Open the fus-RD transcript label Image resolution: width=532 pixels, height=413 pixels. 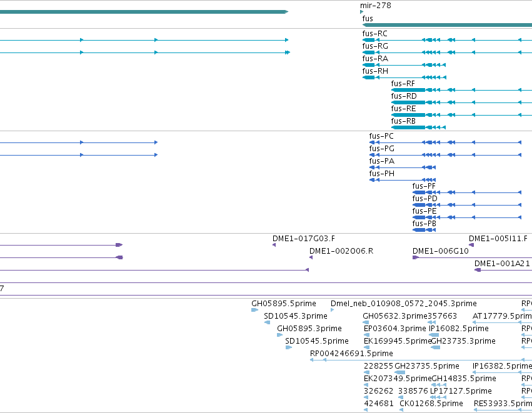(404, 96)
